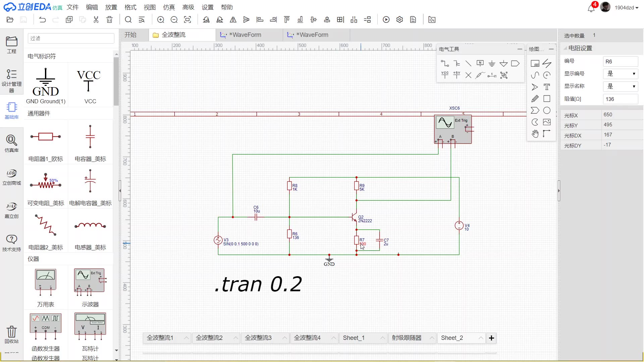Select the text tool in drawing panel

pyautogui.click(x=547, y=87)
